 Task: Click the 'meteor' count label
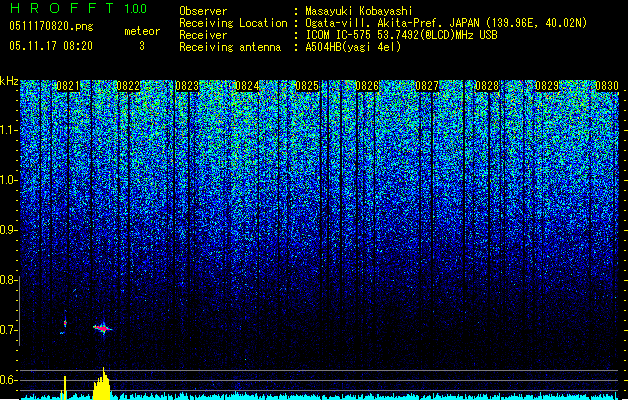pos(142,31)
